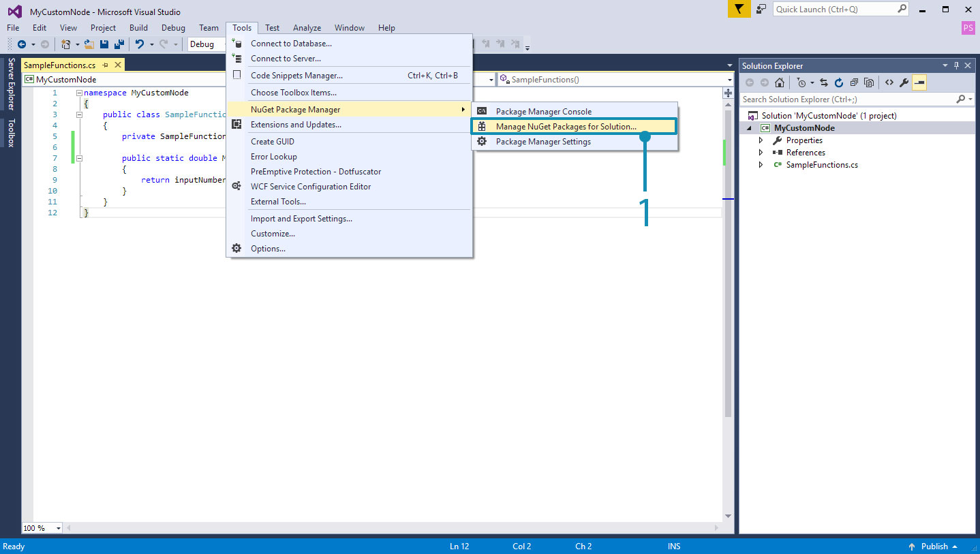Click the Collapse All icon in Solution Explorer
The height and width of the screenshot is (554, 980).
point(854,82)
